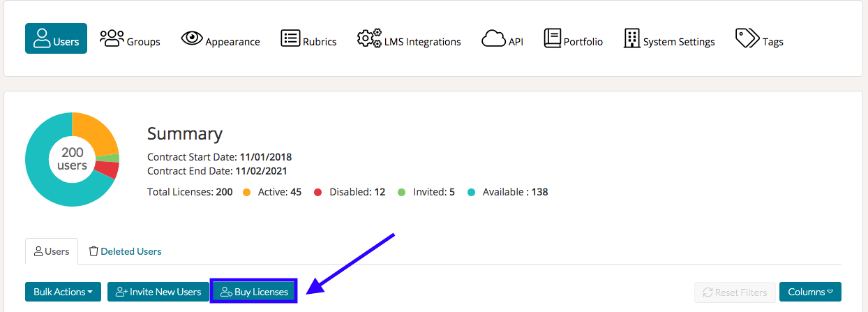Select the Tags icon
This screenshot has height=312, width=868.
747,38
